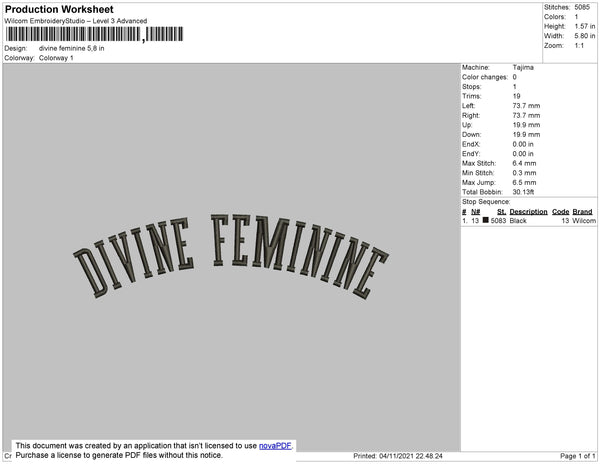Click the Zoom value 1:1
This screenshot has width=600, height=464.
[x=578, y=46]
